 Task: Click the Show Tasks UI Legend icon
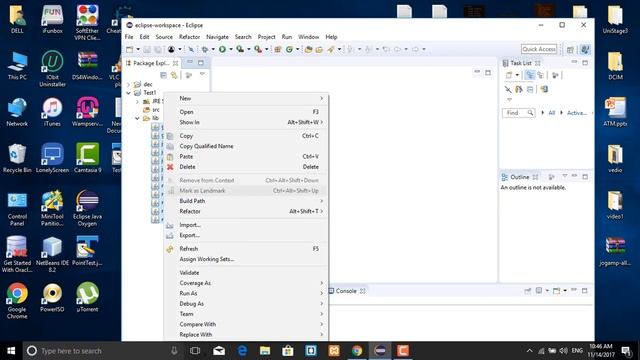[544, 89]
